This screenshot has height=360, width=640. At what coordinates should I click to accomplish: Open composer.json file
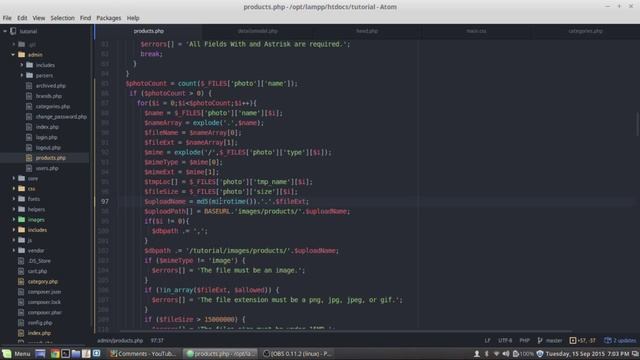[x=44, y=292]
